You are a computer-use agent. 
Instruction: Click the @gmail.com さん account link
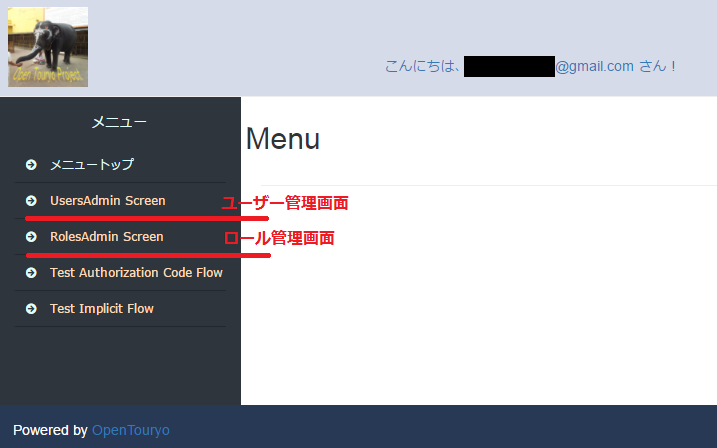coord(615,66)
